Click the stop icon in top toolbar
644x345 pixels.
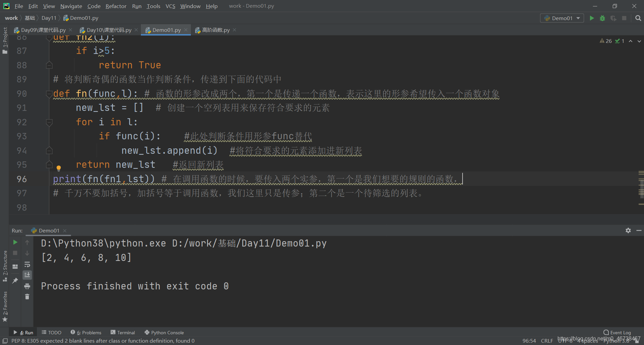(x=624, y=18)
